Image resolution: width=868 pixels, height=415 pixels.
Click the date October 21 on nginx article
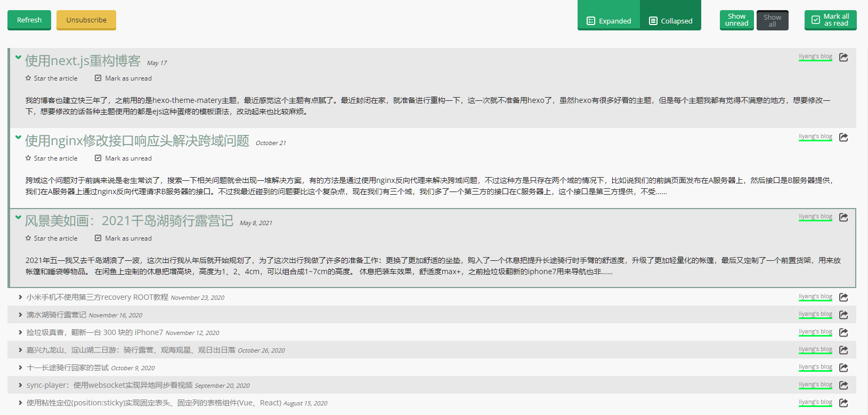tap(271, 143)
